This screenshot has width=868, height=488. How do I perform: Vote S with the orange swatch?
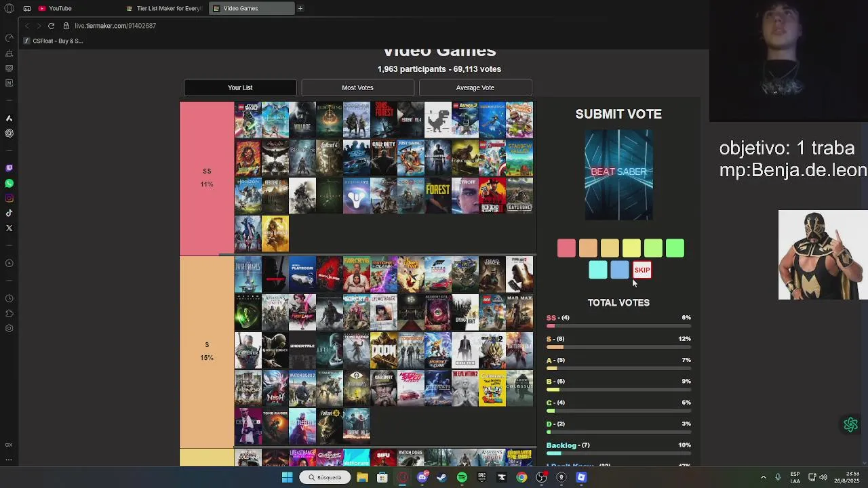click(588, 248)
